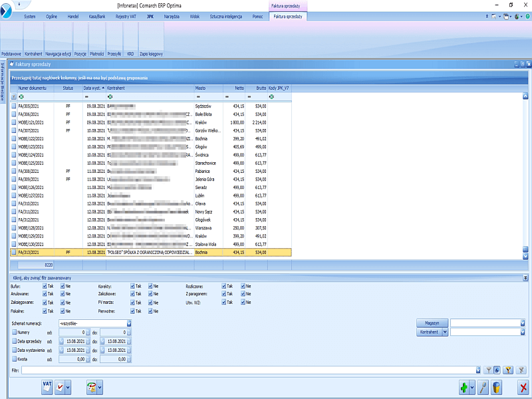The height and width of the screenshot is (399, 532).
Task: Click the Zapis księgowy ribbon group
Action: (x=152, y=54)
